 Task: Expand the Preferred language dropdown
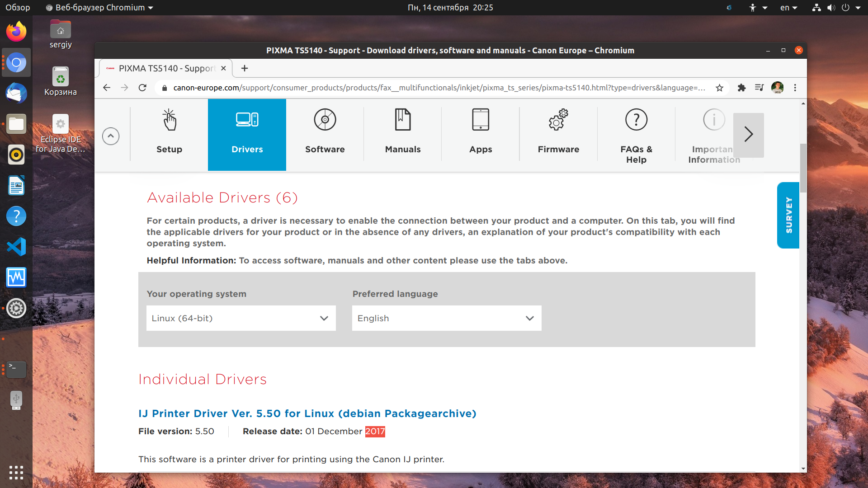point(447,318)
